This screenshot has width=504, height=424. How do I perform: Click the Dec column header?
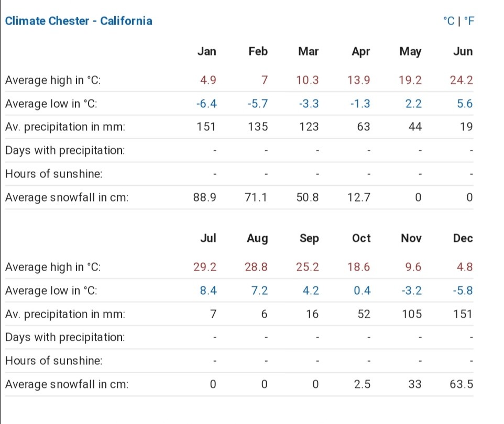click(463, 238)
